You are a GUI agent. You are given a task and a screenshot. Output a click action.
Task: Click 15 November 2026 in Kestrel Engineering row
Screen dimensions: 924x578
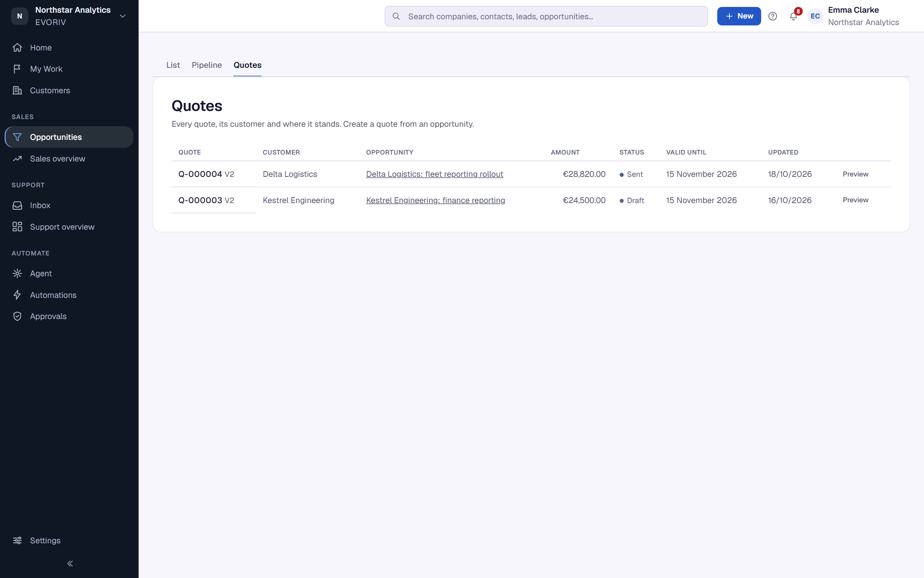point(701,200)
